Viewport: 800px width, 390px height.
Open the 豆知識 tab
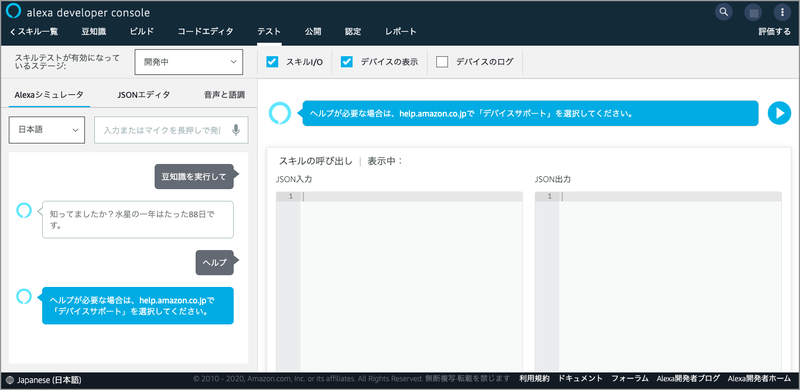(x=94, y=32)
